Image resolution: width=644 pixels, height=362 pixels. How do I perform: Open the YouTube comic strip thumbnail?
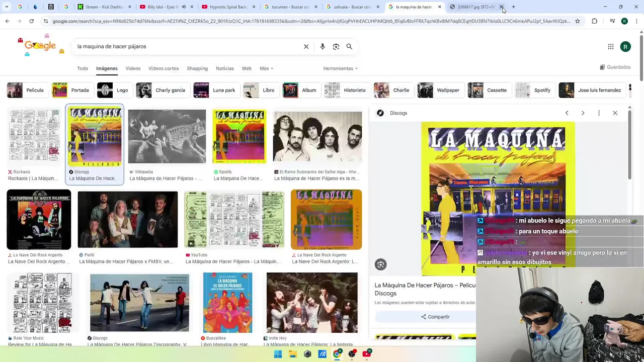coord(234,220)
